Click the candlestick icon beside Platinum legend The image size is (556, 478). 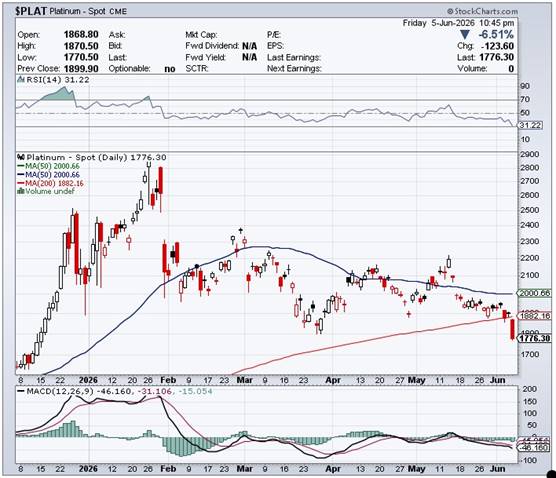click(21, 157)
